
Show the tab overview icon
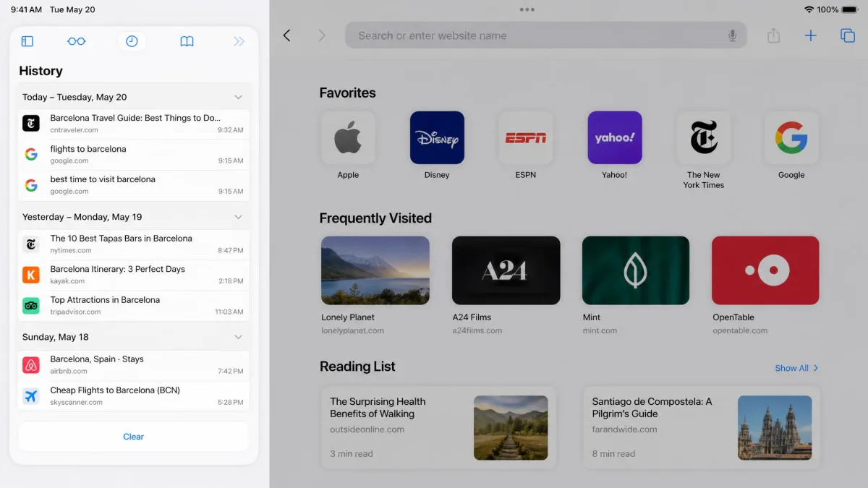coord(848,35)
